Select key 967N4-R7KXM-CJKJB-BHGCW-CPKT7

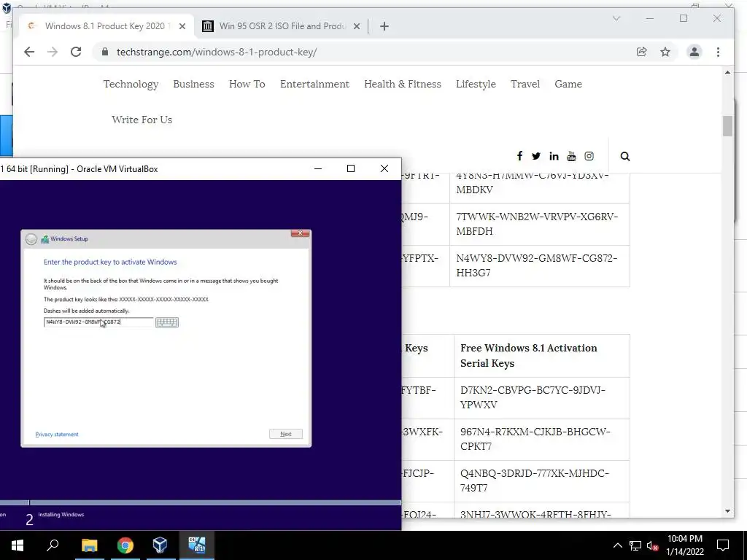click(x=535, y=439)
